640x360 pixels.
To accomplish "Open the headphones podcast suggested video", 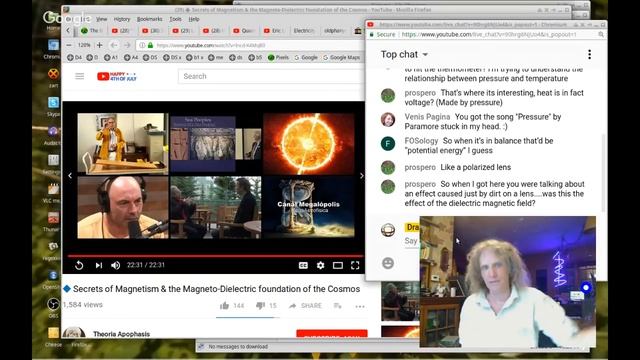I will click(x=123, y=207).
